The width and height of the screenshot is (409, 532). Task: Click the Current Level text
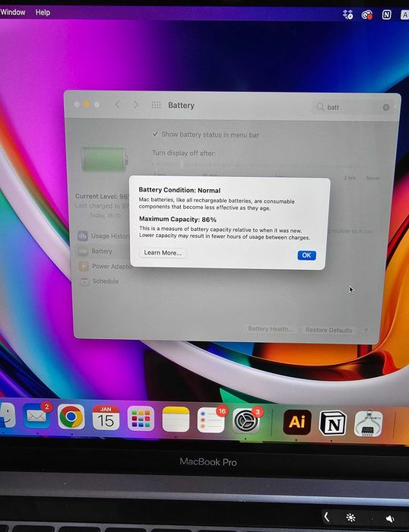[x=102, y=196]
